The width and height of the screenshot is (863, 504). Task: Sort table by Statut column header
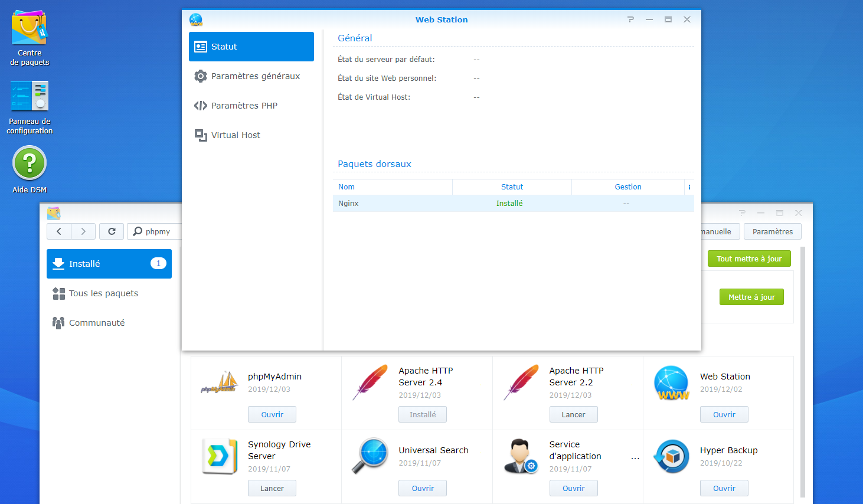512,187
